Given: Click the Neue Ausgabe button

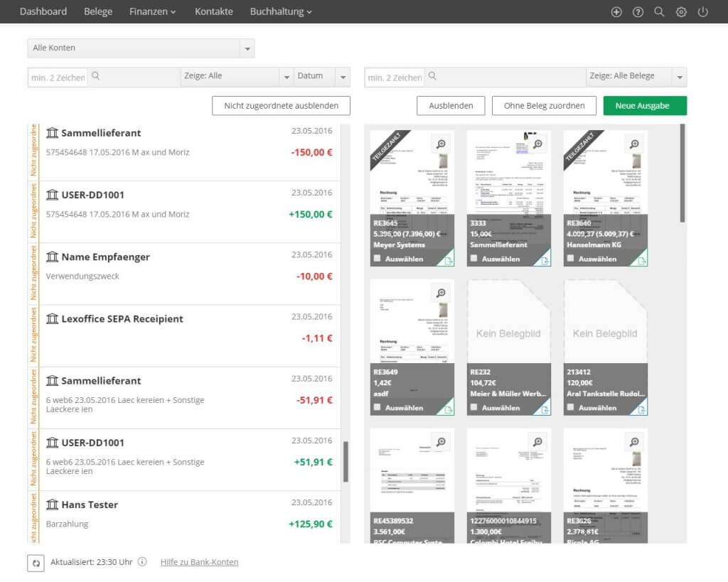Looking at the screenshot, I should pyautogui.click(x=645, y=106).
